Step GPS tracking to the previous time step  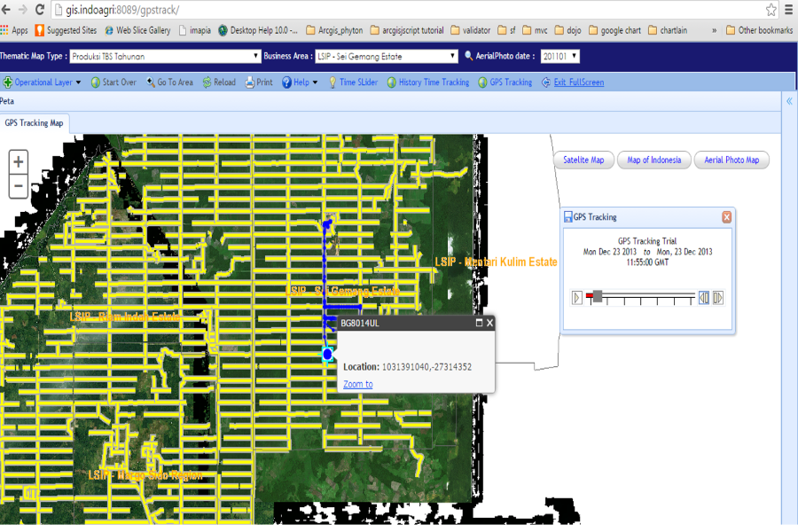tap(703, 298)
